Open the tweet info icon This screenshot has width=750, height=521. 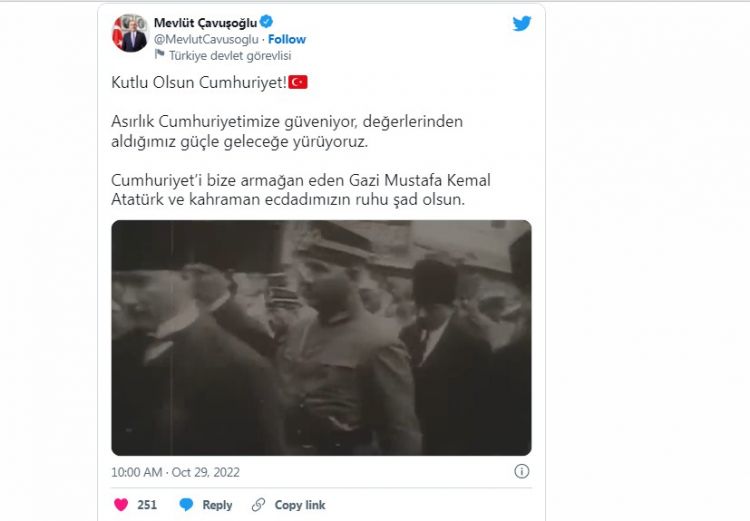[521, 471]
